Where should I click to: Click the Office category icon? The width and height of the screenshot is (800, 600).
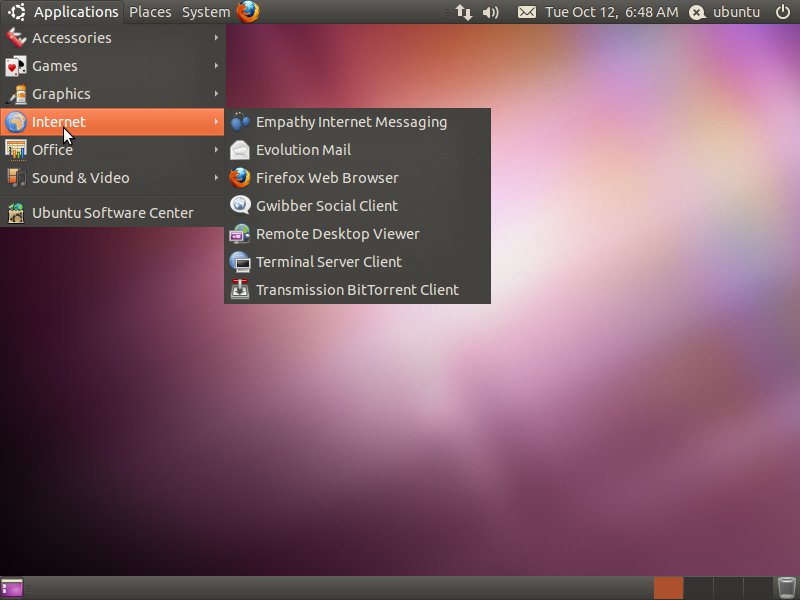pyautogui.click(x=16, y=149)
